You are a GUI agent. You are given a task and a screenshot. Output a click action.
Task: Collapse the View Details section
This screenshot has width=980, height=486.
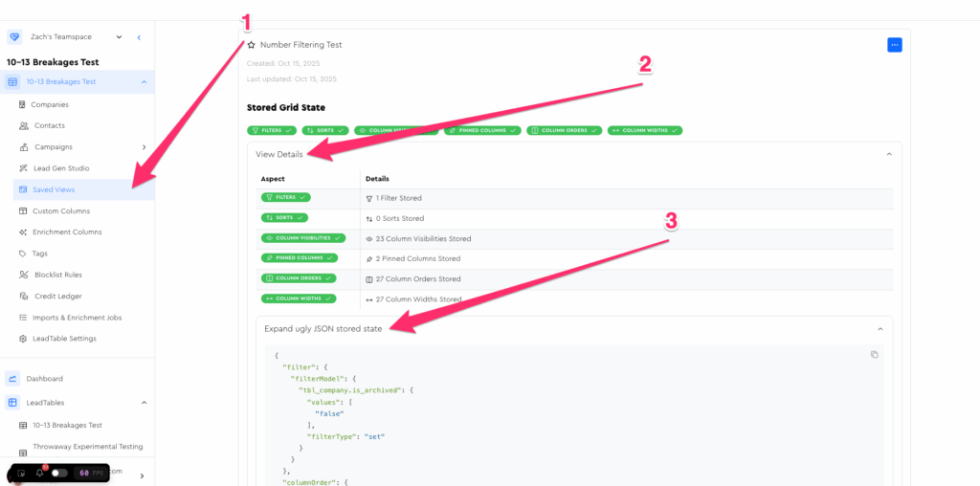click(x=888, y=154)
